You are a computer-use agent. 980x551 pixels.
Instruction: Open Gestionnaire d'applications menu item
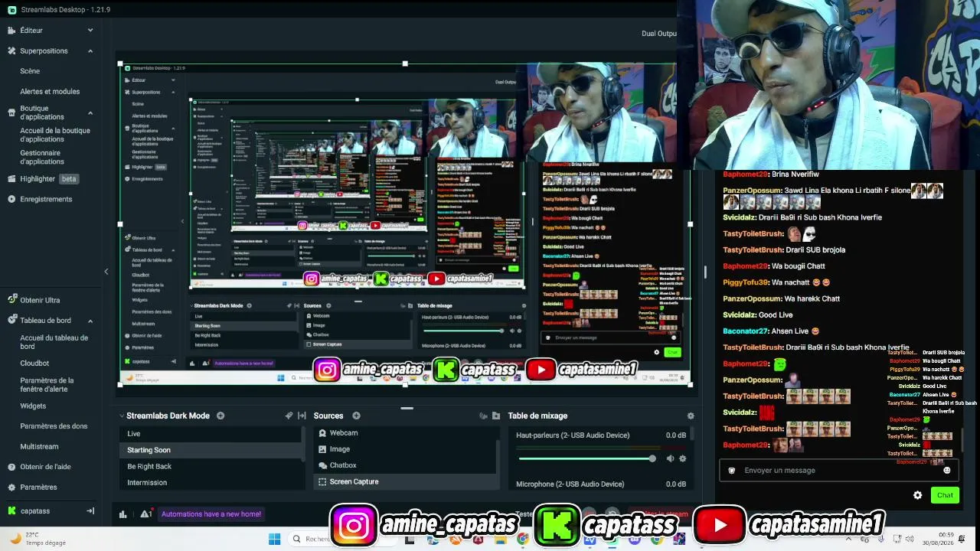click(x=42, y=157)
